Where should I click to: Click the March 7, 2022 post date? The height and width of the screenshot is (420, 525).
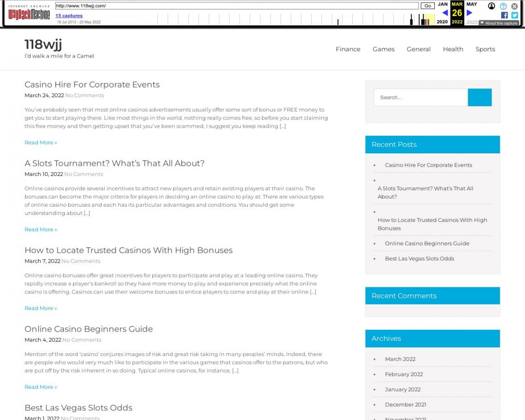42,261
